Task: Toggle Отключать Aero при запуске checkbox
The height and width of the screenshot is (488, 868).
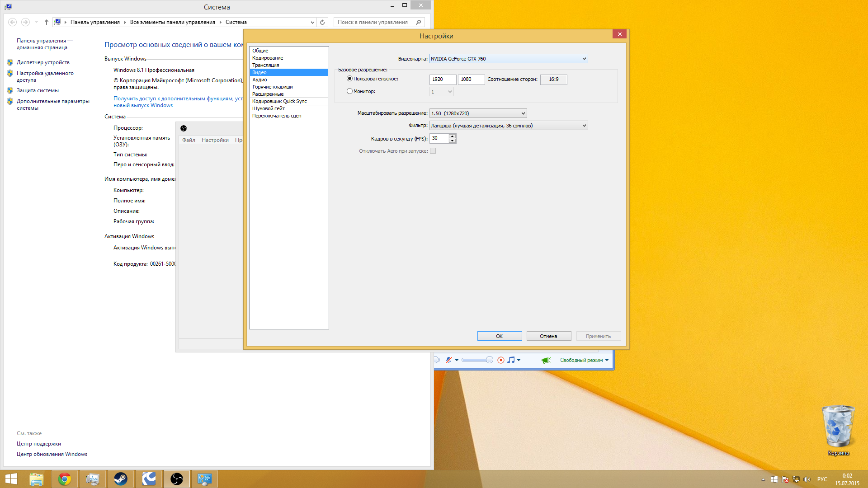Action: click(433, 151)
